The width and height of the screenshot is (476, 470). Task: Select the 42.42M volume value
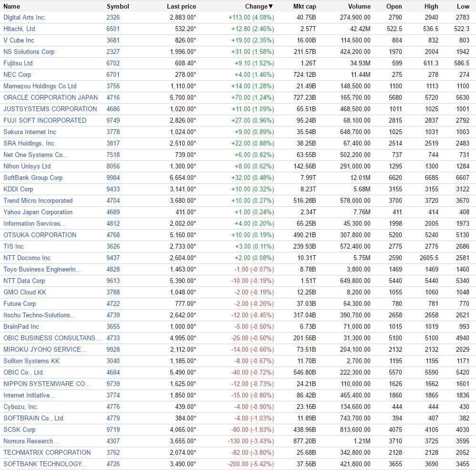click(x=361, y=29)
